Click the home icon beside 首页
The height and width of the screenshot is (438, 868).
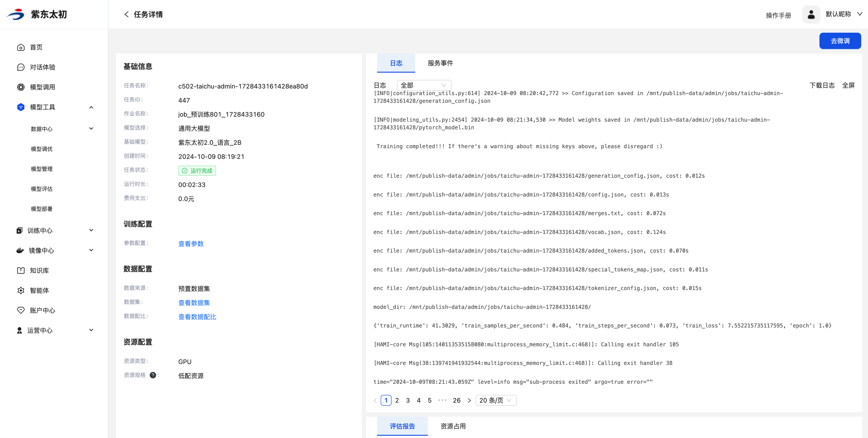click(x=21, y=47)
